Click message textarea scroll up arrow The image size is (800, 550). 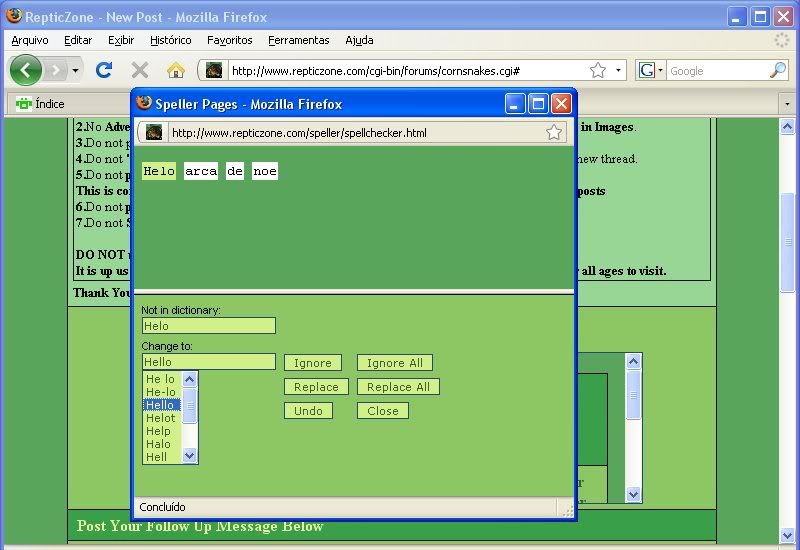(x=633, y=362)
